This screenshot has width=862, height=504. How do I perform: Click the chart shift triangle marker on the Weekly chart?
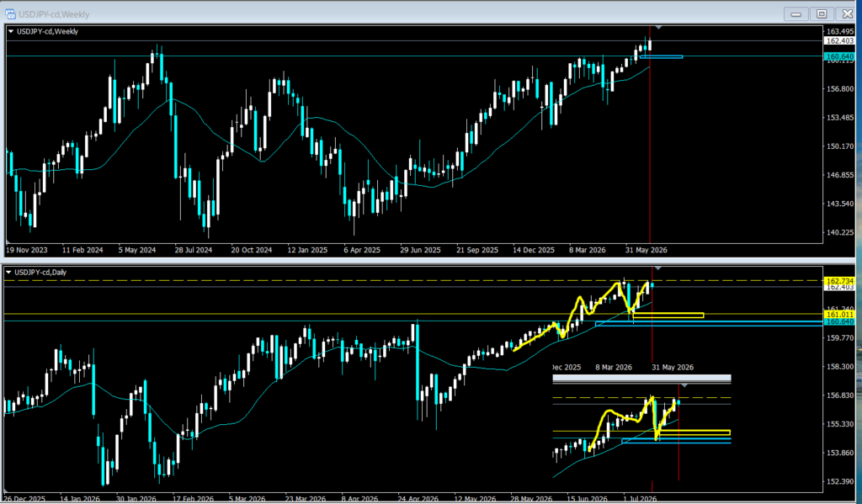658,27
